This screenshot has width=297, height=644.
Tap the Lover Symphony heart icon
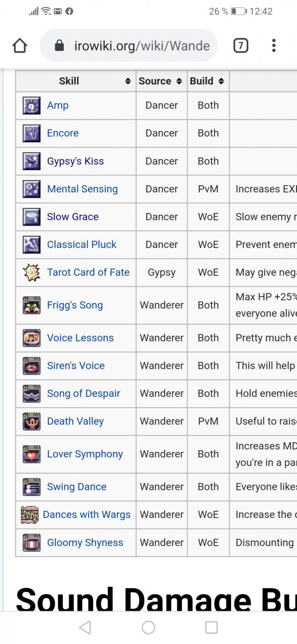pos(31,454)
